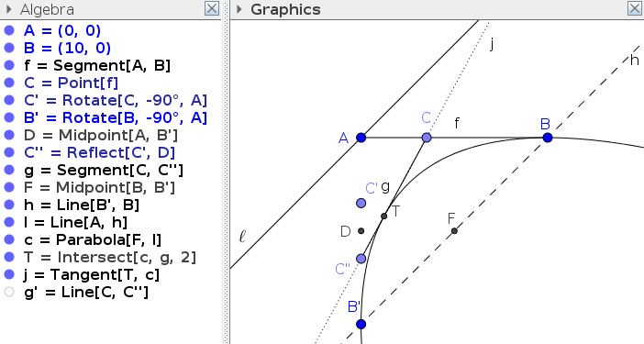Viewport: 644px width, 344px height.
Task: Click the Graphics panel title
Action: (x=285, y=9)
